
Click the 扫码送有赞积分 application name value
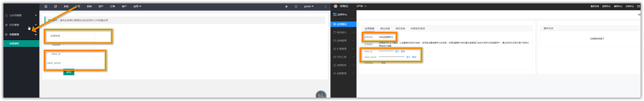(386, 37)
